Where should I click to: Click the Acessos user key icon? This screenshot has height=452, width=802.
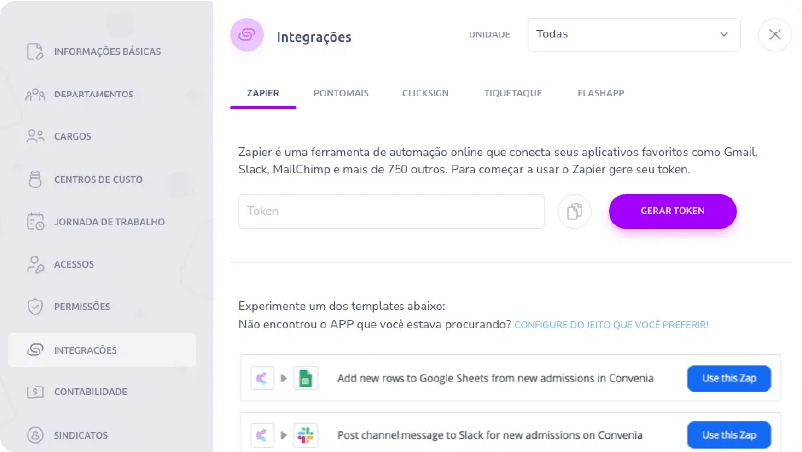tap(35, 264)
